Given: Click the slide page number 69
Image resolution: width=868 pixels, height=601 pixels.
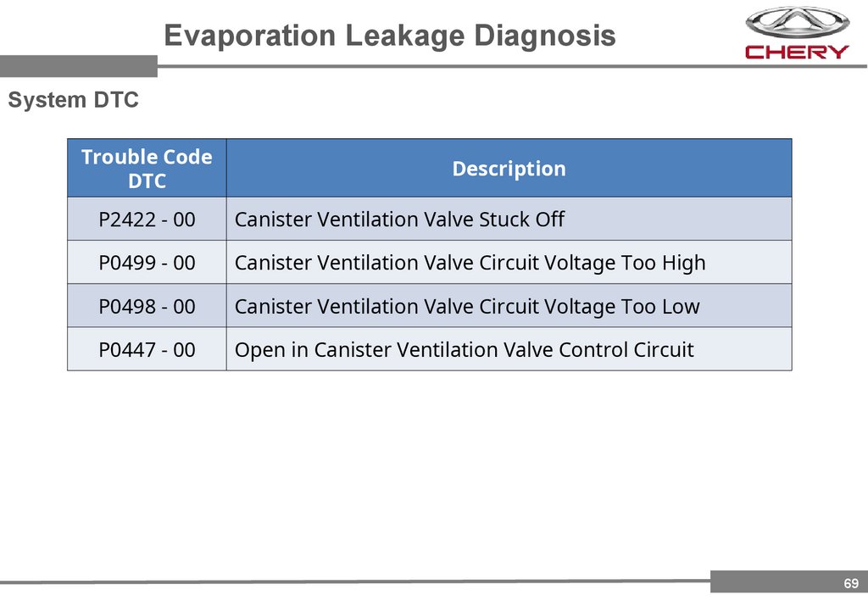Looking at the screenshot, I should click(851, 583).
